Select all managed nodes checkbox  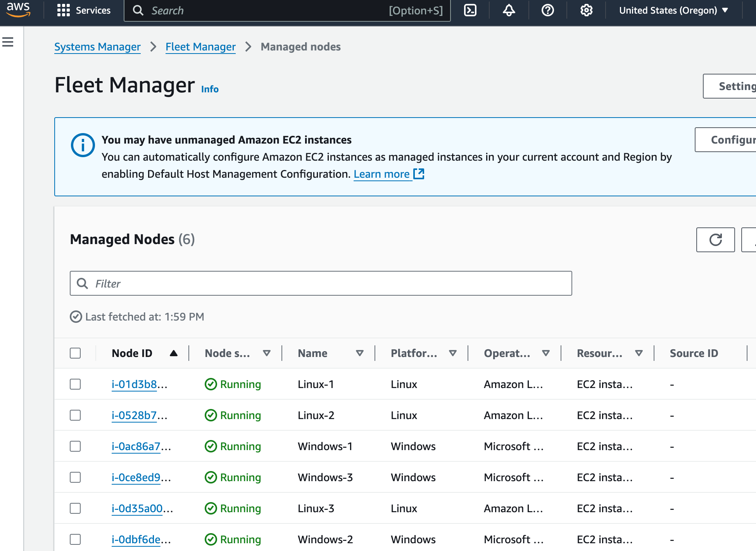[x=75, y=353]
